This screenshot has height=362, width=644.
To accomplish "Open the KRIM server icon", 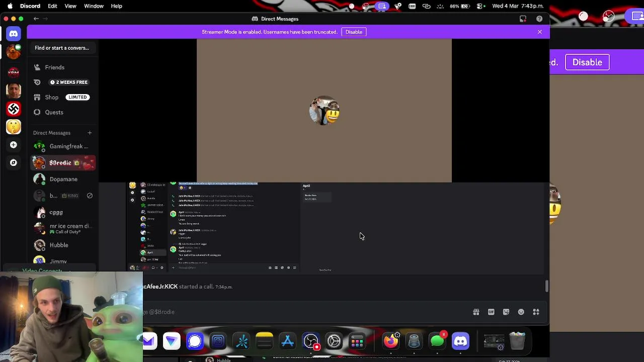I will (x=14, y=72).
